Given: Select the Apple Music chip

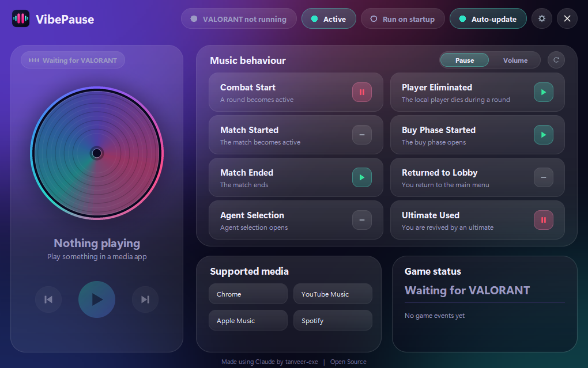Looking at the screenshot, I should tap(248, 320).
